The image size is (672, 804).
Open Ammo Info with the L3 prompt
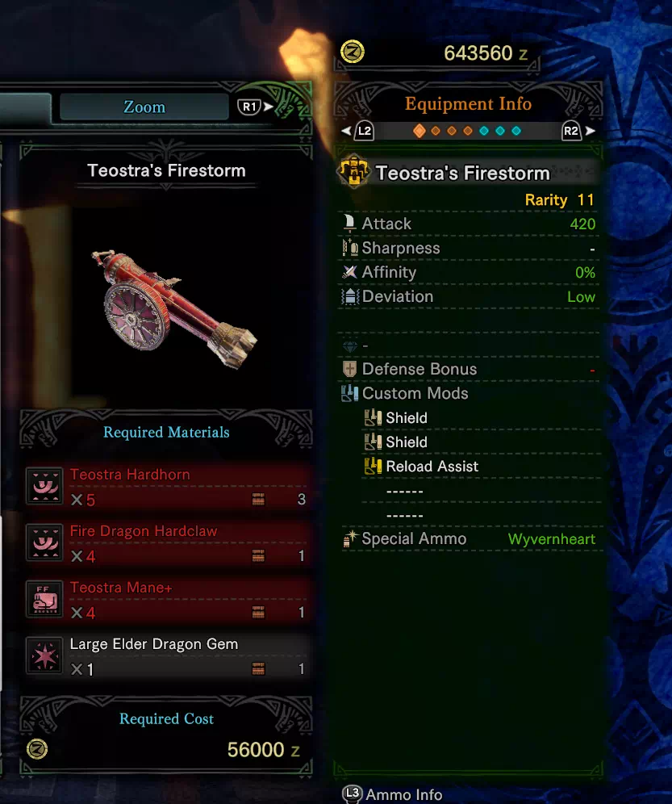coord(392,794)
